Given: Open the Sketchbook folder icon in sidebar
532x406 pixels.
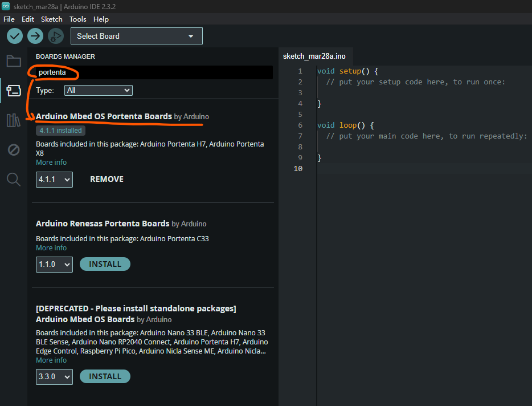Looking at the screenshot, I should 14,62.
